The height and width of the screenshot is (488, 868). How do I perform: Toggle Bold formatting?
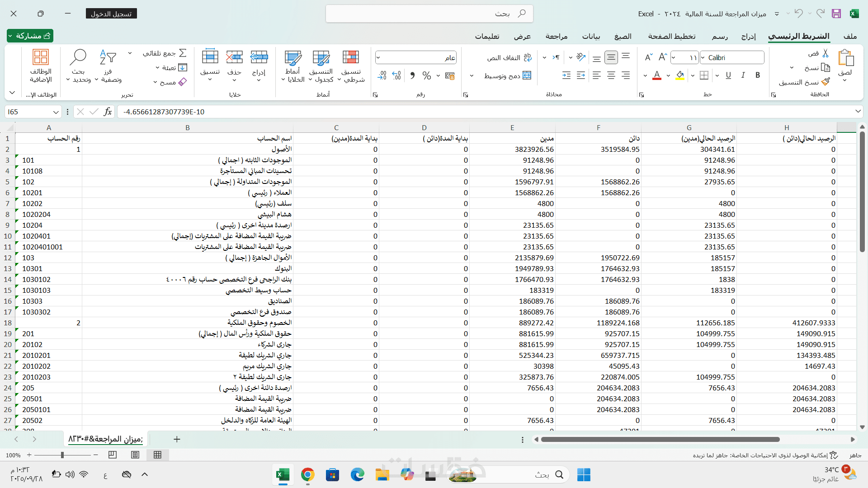coord(758,75)
